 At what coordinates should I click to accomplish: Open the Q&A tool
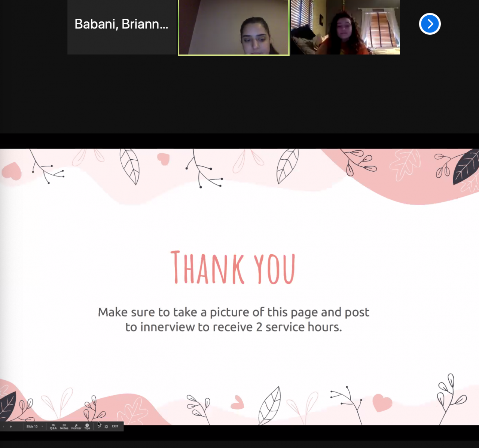pyautogui.click(x=53, y=427)
